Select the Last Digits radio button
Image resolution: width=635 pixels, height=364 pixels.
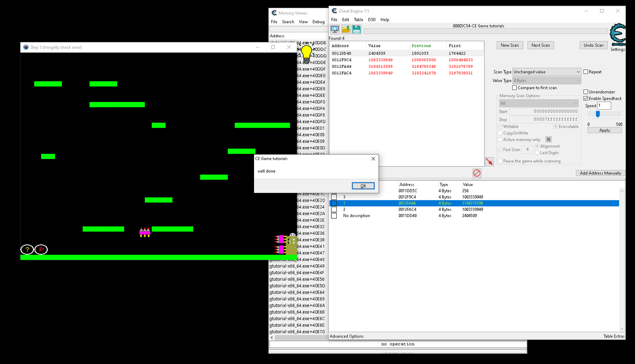coord(537,153)
